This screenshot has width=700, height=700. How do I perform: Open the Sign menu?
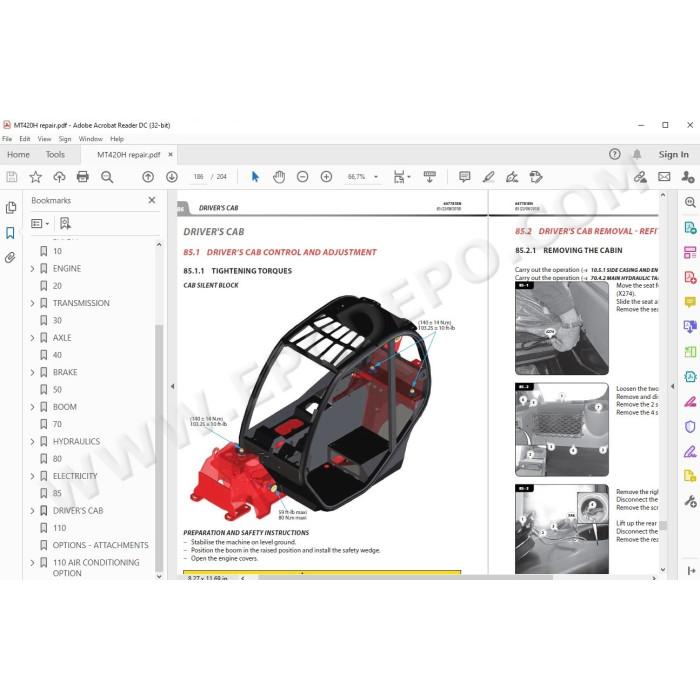tap(65, 139)
